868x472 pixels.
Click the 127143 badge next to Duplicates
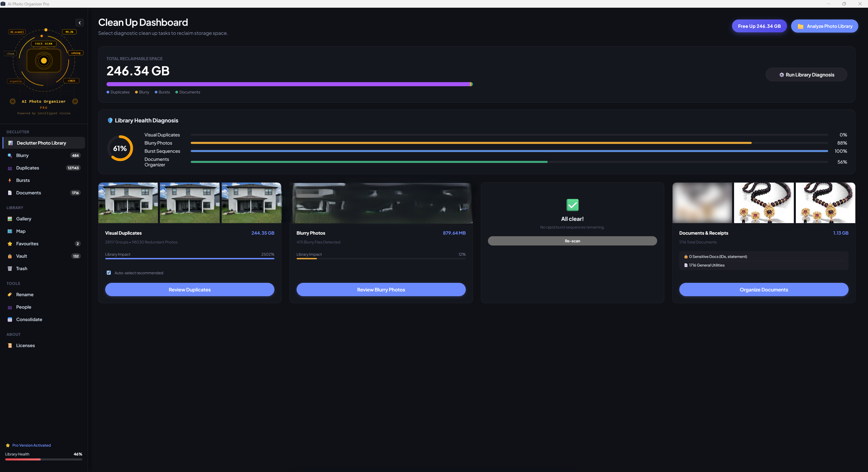click(73, 168)
